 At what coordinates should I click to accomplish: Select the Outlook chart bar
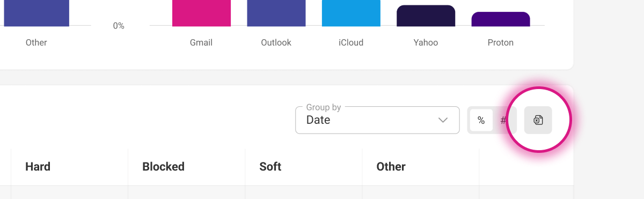[276, 13]
